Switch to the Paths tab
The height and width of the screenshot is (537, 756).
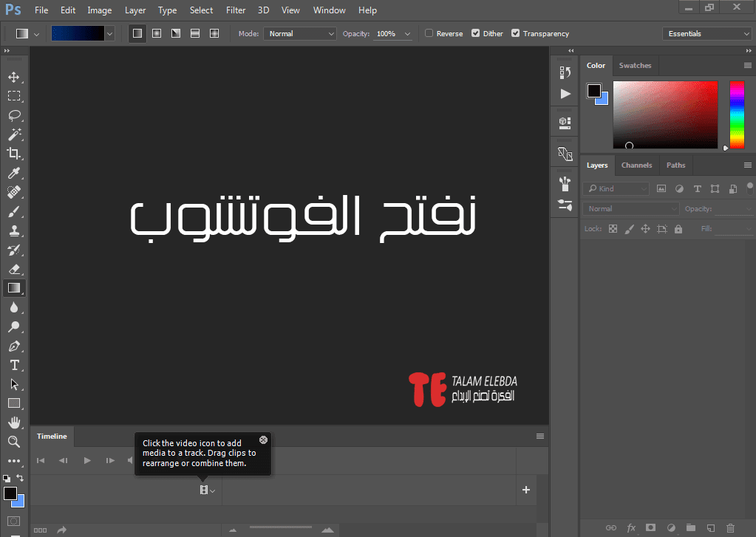675,165
